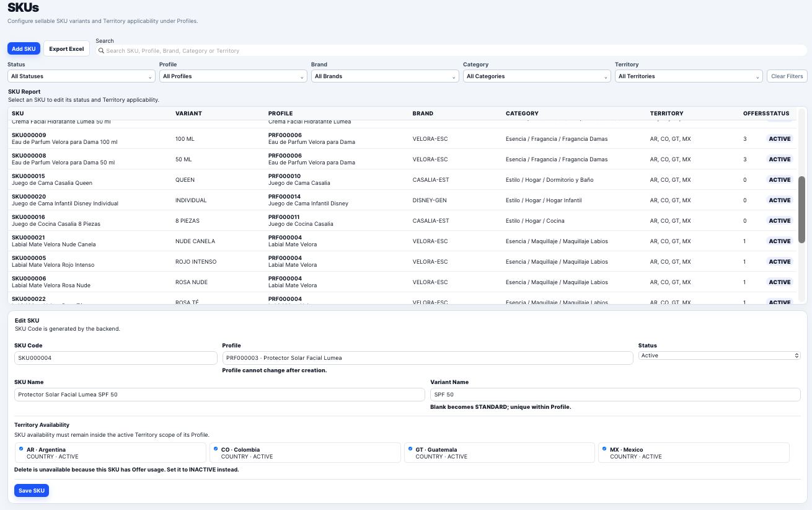
Task: Toggle the GT · Guatemala checkbox
Action: 410,448
